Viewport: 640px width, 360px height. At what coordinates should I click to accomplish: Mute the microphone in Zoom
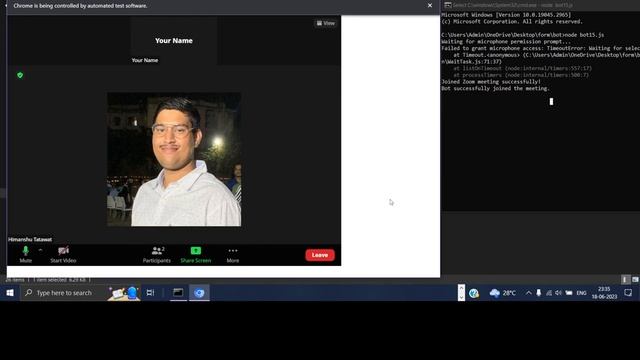click(25, 254)
